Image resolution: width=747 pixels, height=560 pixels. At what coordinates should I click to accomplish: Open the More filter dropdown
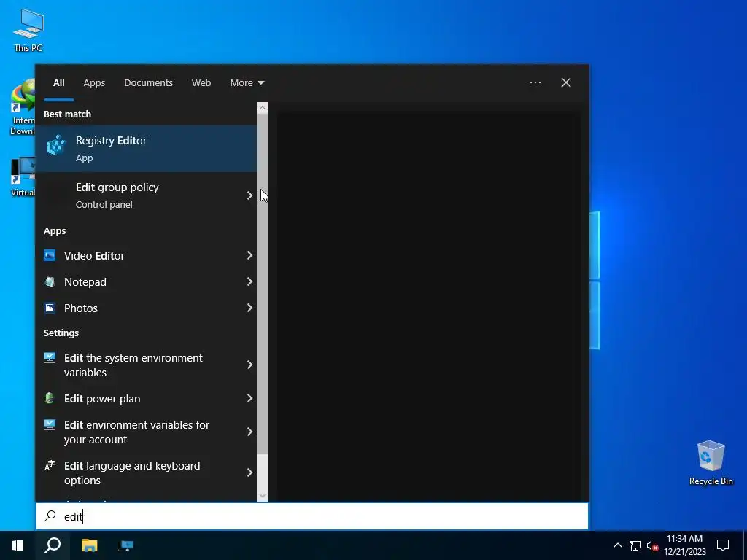[247, 82]
